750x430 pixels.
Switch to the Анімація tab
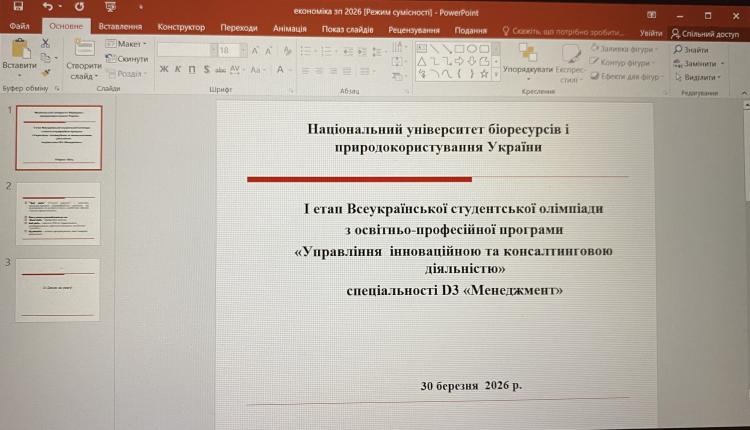tap(290, 29)
